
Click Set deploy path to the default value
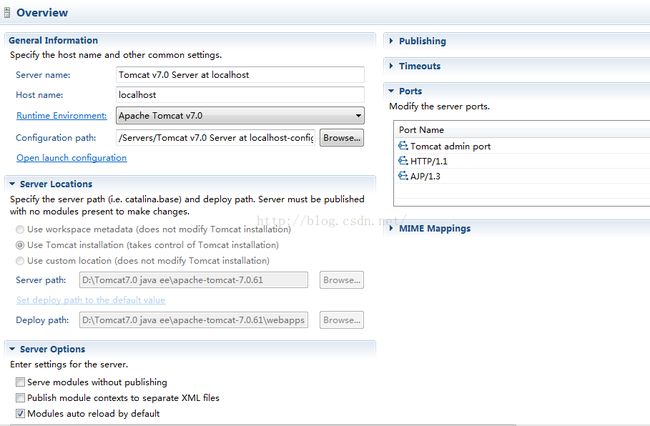91,300
